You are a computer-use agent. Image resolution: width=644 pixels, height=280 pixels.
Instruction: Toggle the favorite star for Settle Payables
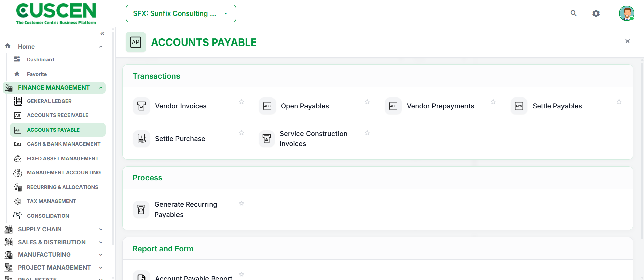point(619,102)
